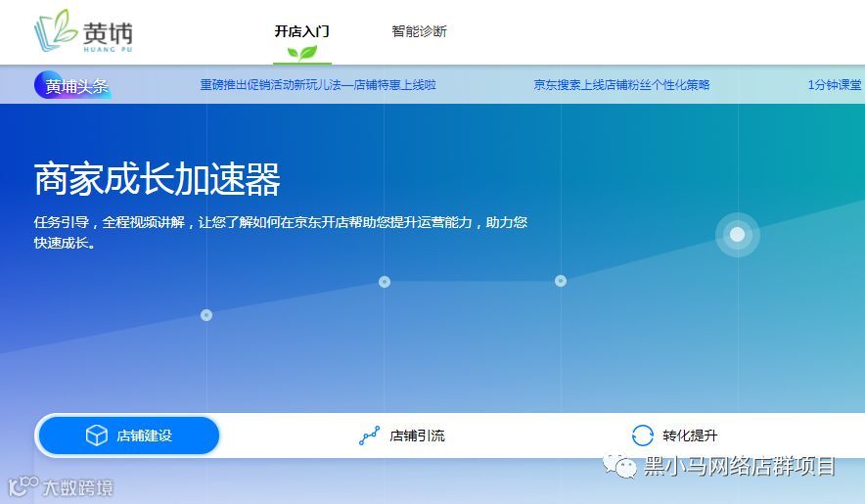Screen dimensions: 865x504
Task: Click the description text starting with 任务引导
Action: click(281, 232)
